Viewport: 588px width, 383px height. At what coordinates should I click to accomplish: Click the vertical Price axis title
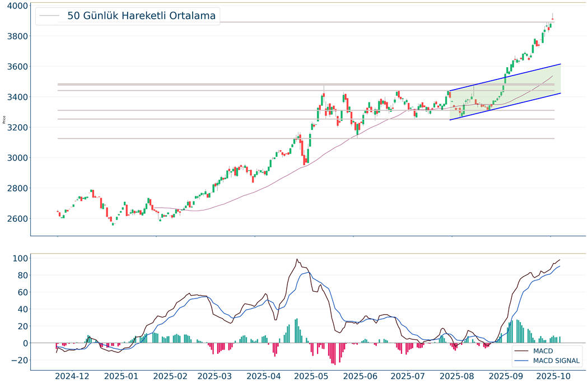tap(4, 119)
